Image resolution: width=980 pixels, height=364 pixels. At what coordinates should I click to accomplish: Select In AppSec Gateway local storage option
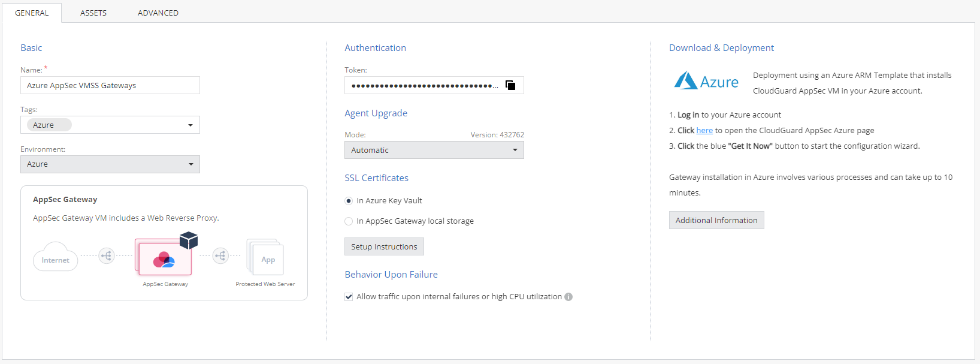click(349, 221)
